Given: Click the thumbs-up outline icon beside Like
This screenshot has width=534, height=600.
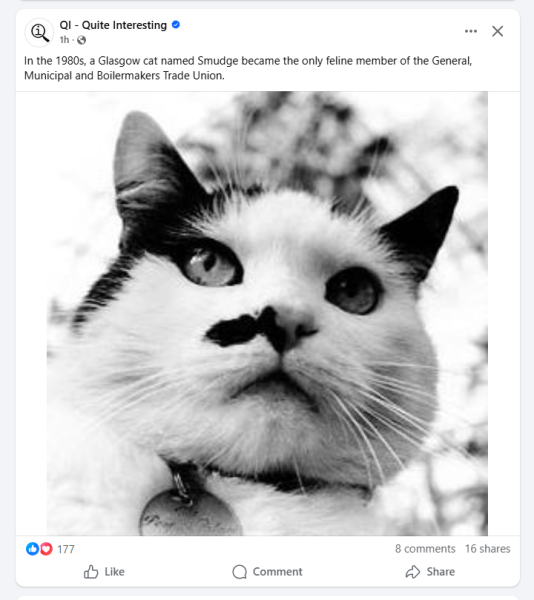Looking at the screenshot, I should [91, 572].
